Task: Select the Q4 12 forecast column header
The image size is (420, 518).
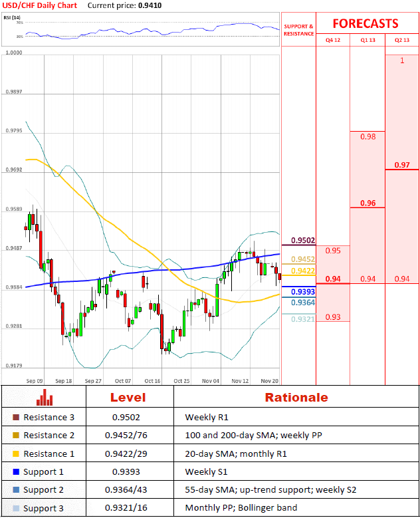Action: pyautogui.click(x=332, y=40)
